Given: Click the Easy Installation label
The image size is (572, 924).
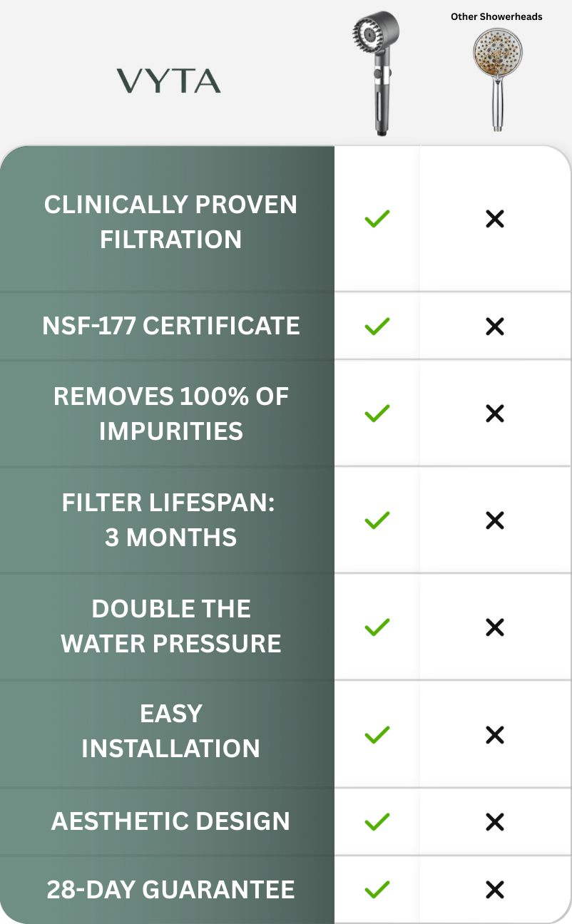Looking at the screenshot, I should pyautogui.click(x=170, y=731).
